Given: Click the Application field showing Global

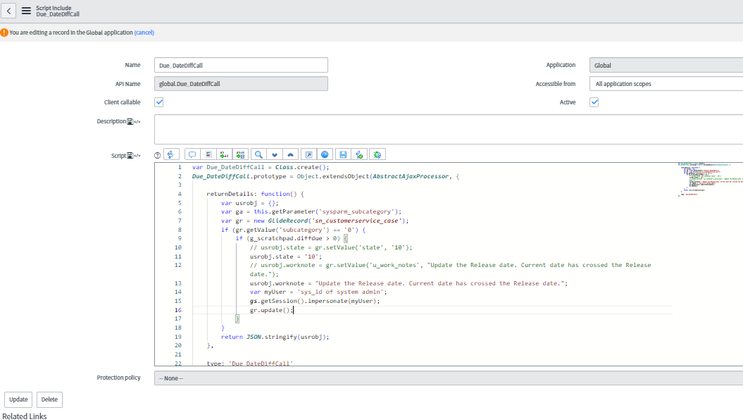Looking at the screenshot, I should click(666, 65).
